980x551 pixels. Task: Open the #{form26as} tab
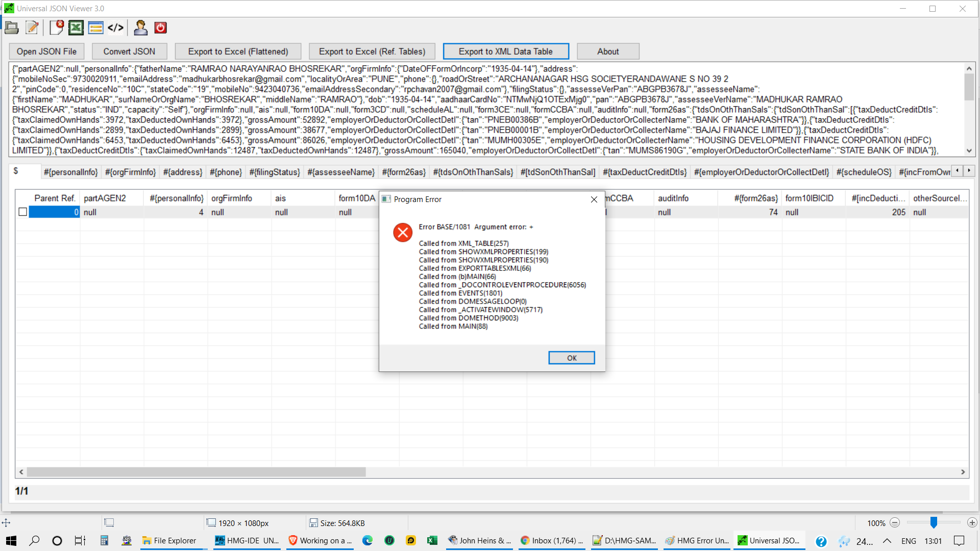tap(403, 172)
